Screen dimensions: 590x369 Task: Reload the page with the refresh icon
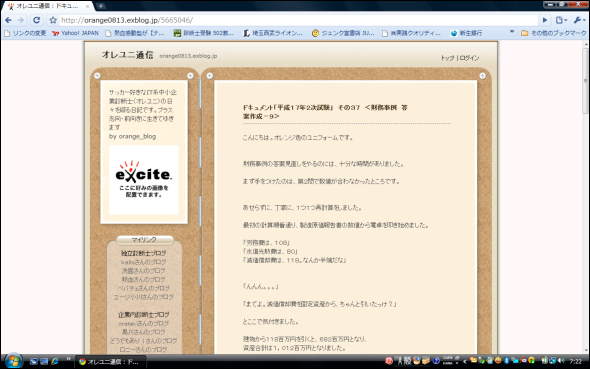(x=36, y=20)
